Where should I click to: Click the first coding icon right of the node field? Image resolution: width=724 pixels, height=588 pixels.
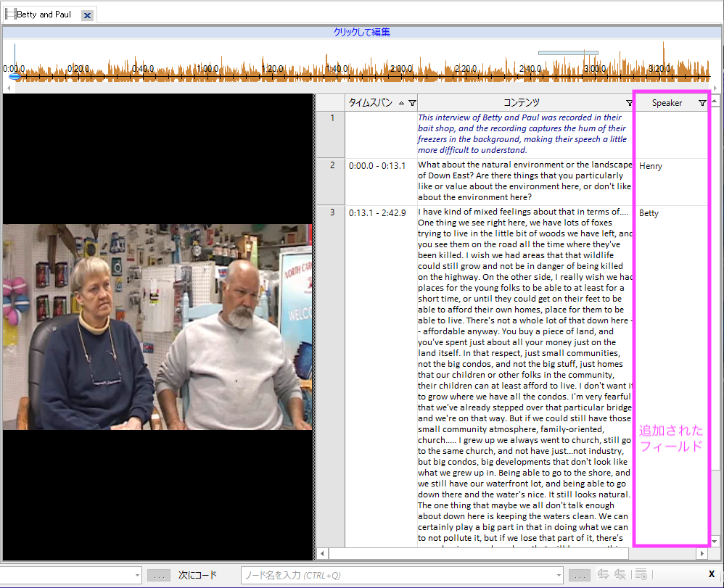(603, 575)
